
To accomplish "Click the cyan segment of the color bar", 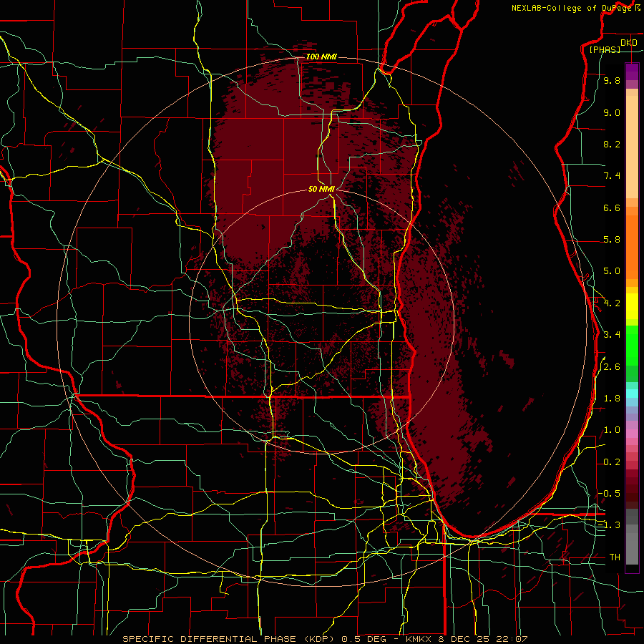I will tap(632, 393).
